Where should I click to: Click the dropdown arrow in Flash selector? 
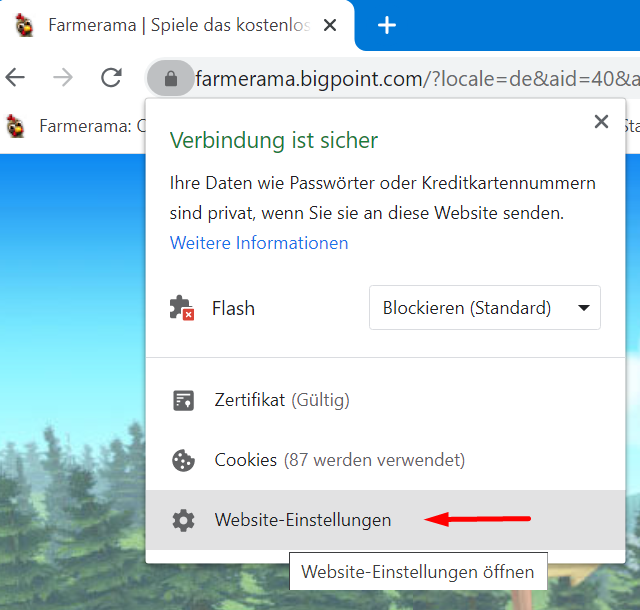[584, 308]
